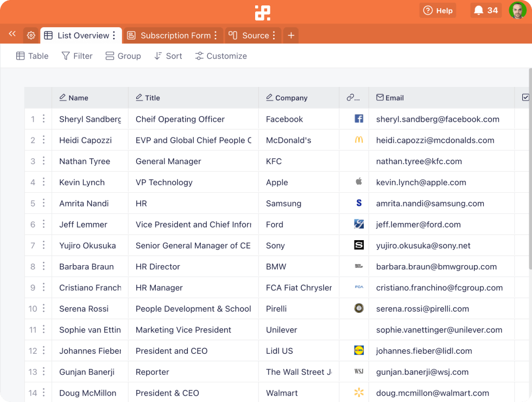The width and height of the screenshot is (532, 402).
Task: Open the Sort options
Action: point(168,56)
